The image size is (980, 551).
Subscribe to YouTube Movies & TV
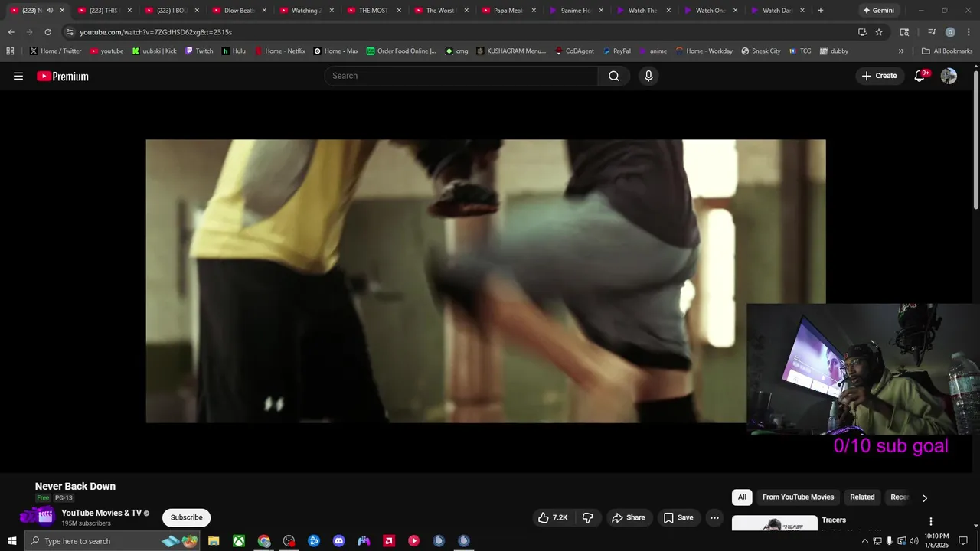click(186, 517)
